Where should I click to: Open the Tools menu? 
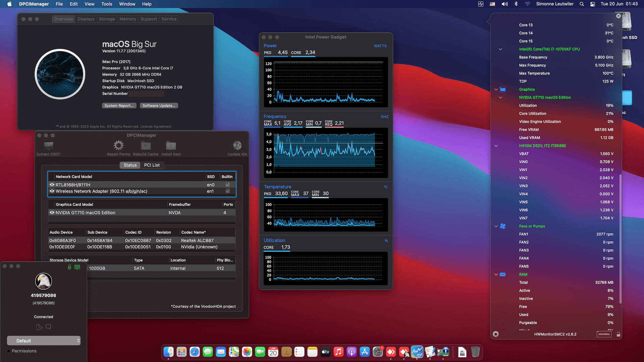107,4
